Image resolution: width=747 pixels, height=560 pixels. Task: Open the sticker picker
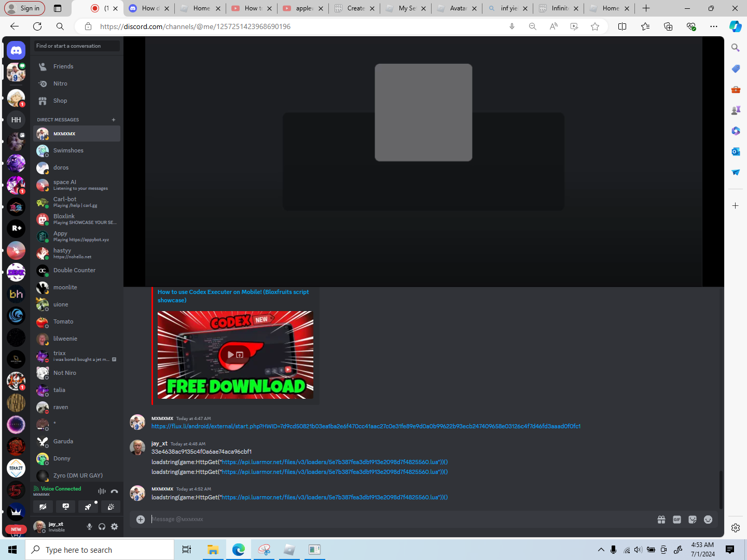pos(693,520)
